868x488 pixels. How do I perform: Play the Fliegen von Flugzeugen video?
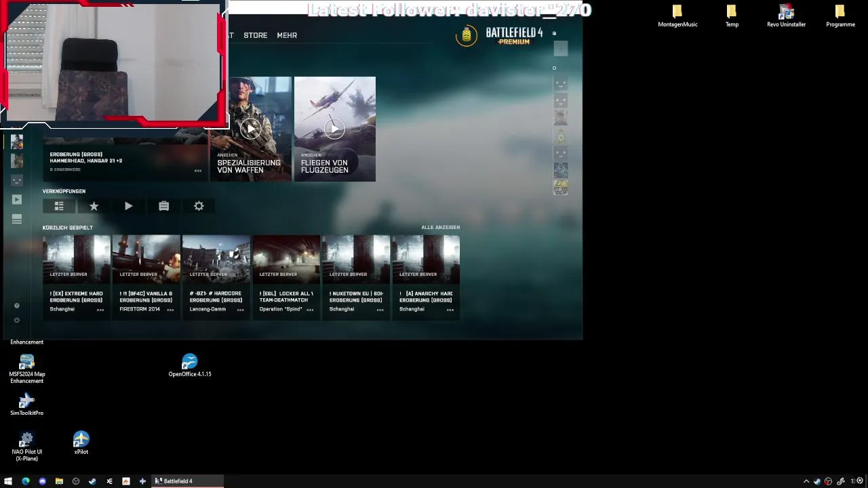(334, 129)
